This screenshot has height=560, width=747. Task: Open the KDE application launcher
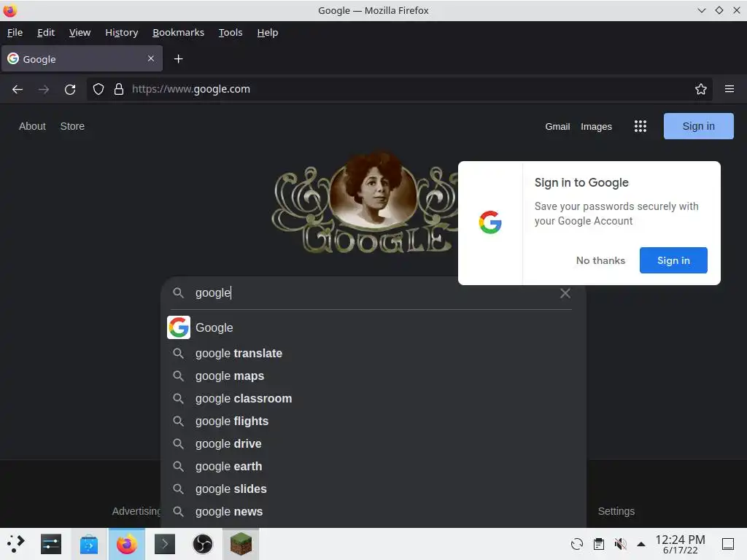[16, 544]
